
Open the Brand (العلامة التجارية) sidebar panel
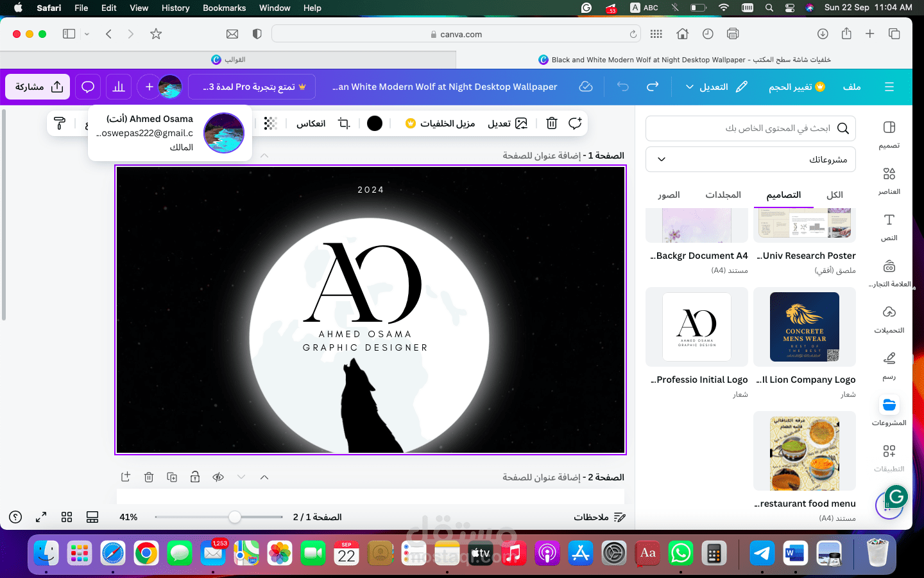[889, 273]
